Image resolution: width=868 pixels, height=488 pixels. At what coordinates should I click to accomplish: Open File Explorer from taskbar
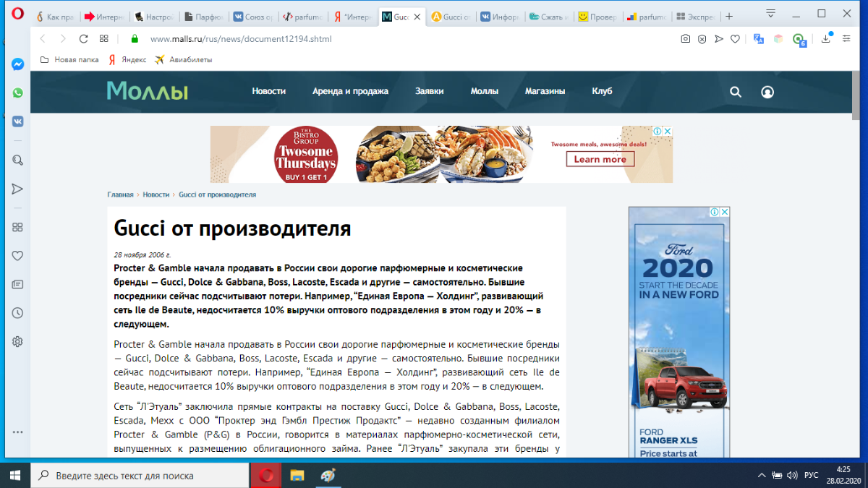pyautogui.click(x=297, y=476)
